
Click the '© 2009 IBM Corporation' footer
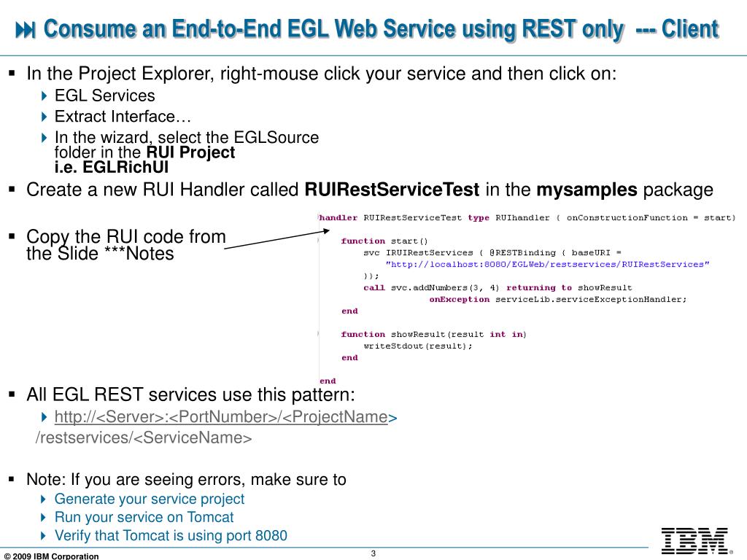tap(52, 556)
